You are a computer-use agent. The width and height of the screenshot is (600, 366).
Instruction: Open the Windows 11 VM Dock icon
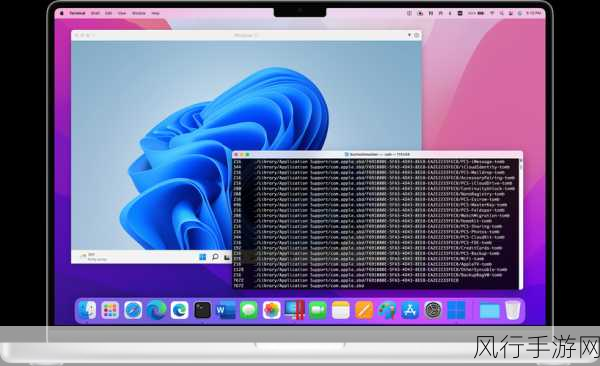(456, 310)
